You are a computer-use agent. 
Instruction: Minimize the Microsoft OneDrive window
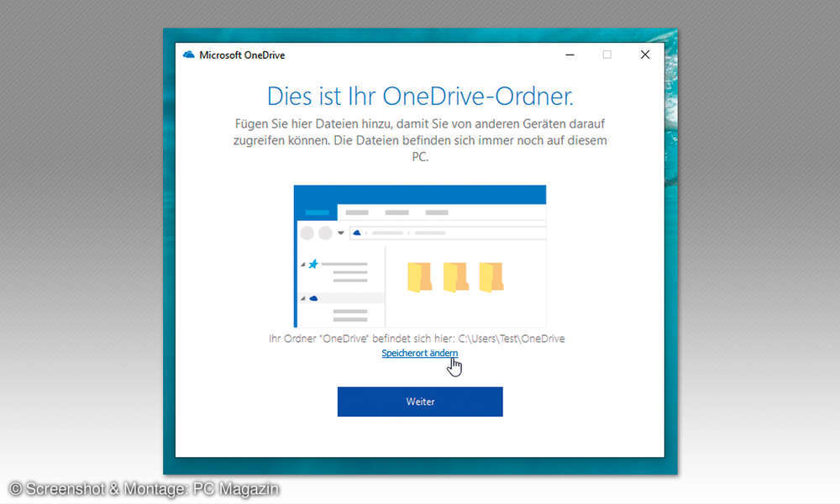pyautogui.click(x=570, y=54)
